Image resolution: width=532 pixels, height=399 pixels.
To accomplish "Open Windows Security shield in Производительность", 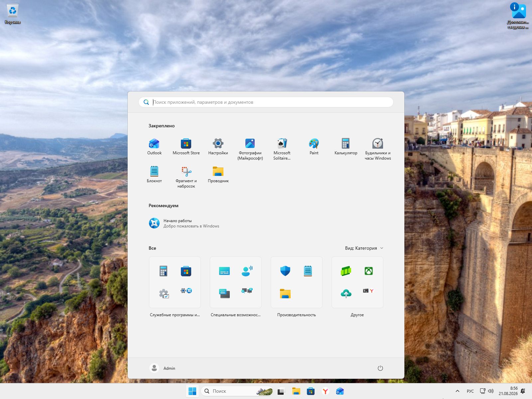I will click(285, 271).
